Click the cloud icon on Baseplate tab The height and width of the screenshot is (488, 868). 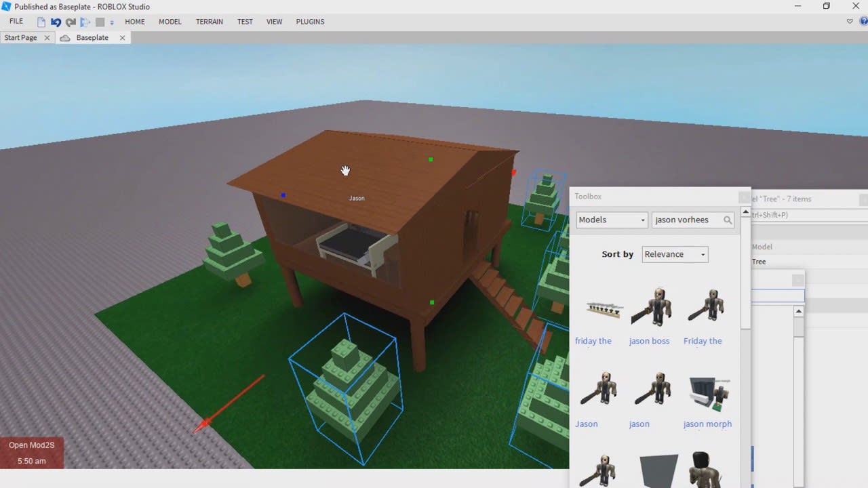click(65, 38)
